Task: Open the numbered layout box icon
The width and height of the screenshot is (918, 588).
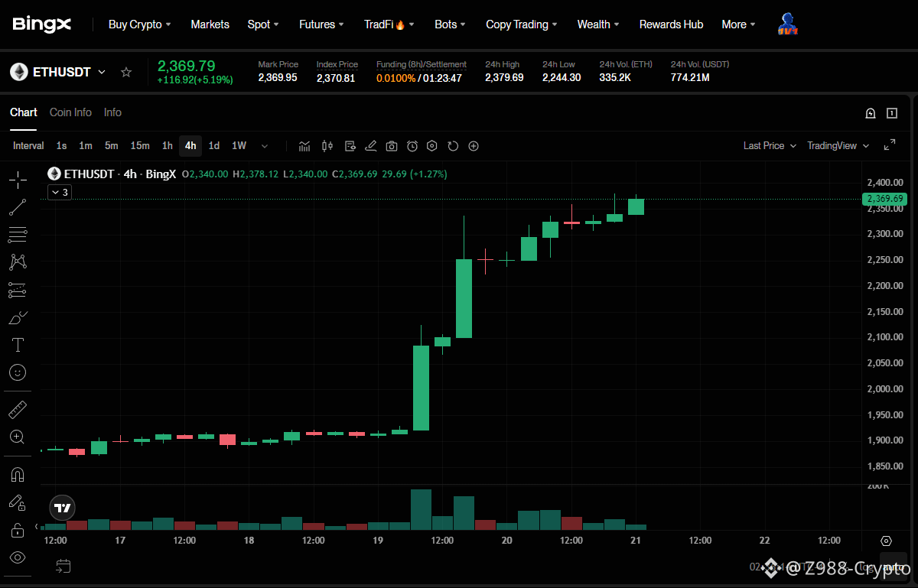Action: pyautogui.click(x=892, y=113)
